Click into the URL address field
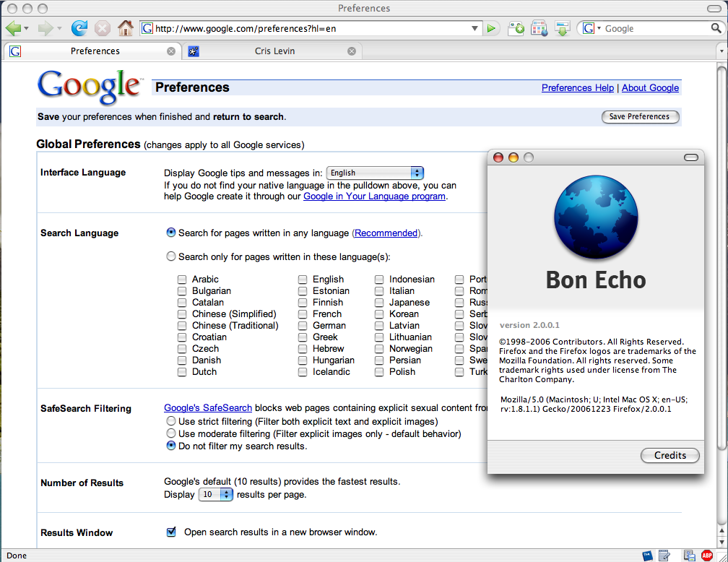Screen dimensions: 728x562 pos(311,28)
